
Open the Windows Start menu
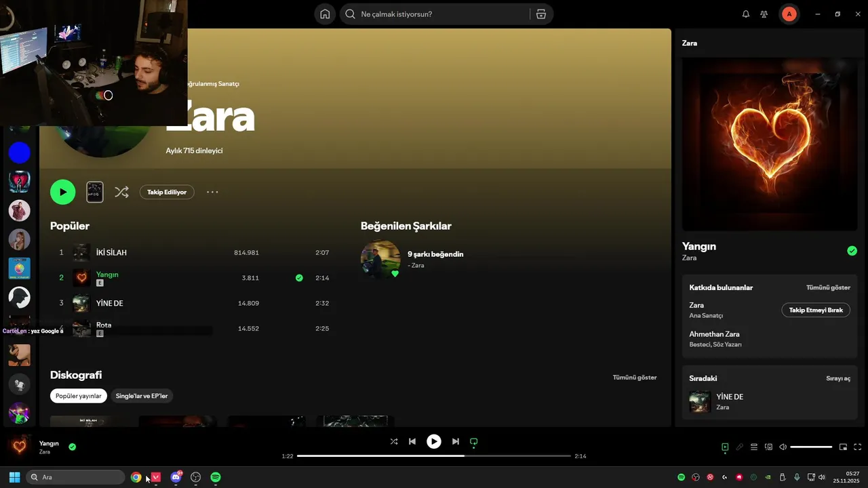pyautogui.click(x=14, y=477)
